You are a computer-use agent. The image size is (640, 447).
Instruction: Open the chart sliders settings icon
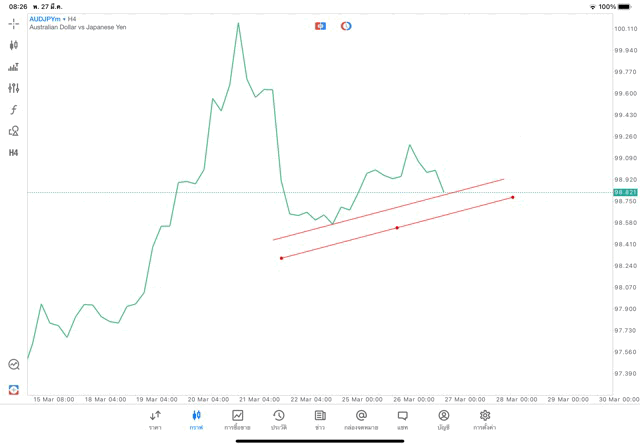[x=13, y=88]
